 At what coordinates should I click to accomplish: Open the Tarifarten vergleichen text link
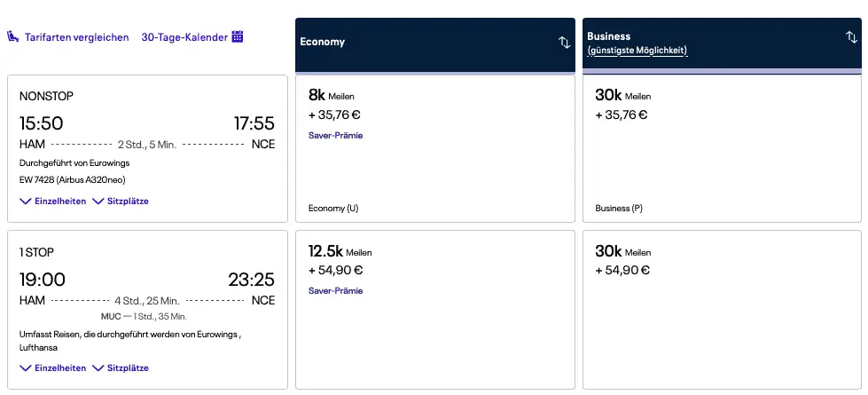point(76,37)
